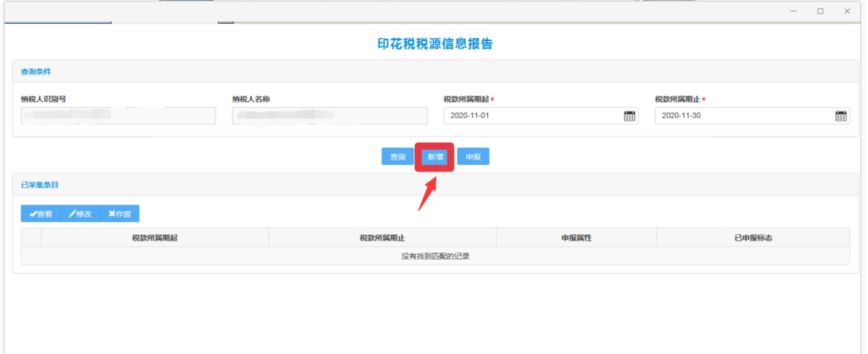Click the 查询 search button
The height and width of the screenshot is (354, 868).
398,157
